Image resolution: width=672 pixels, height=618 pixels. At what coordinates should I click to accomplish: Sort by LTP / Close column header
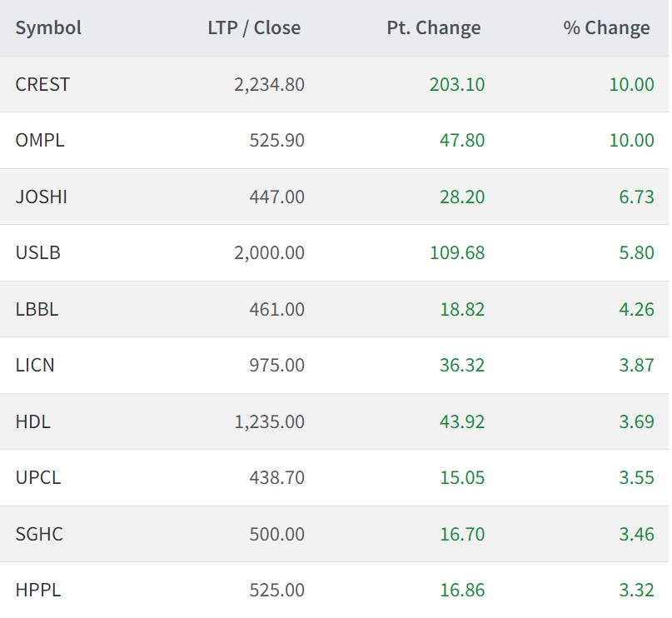tap(254, 27)
